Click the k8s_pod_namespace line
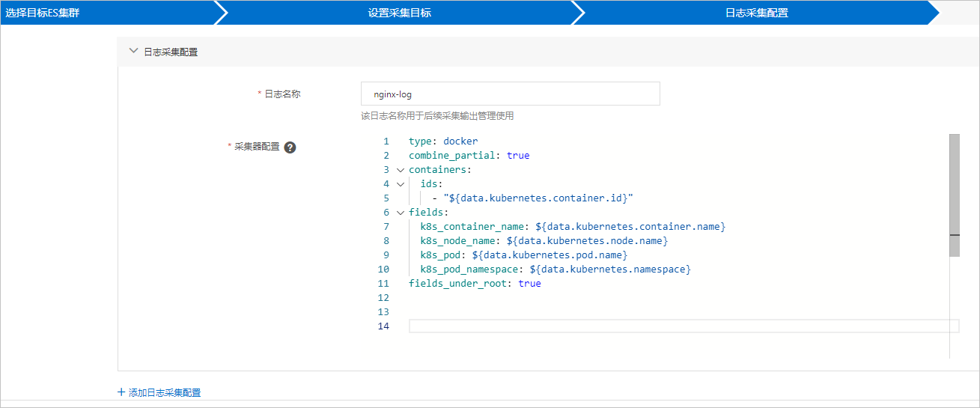980x408 pixels. point(556,269)
